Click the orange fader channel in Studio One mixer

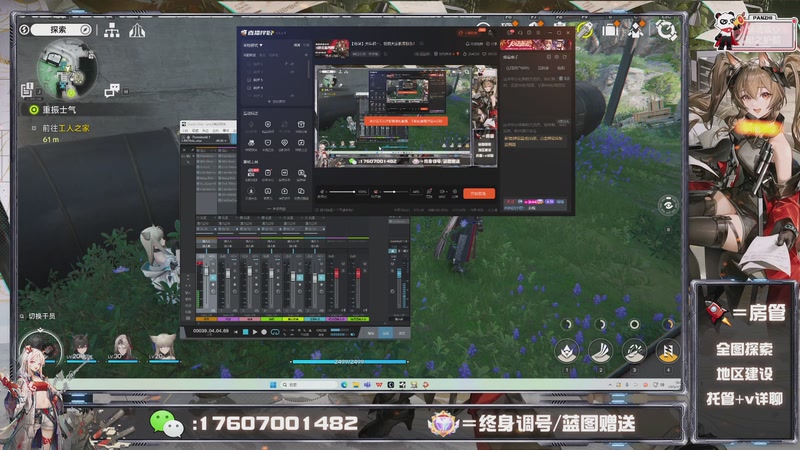pyautogui.click(x=206, y=271)
